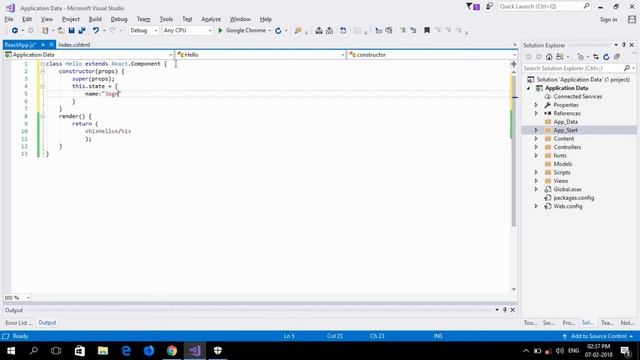This screenshot has height=360, width=640.
Task: Click Add to Source Control
Action: click(x=598, y=336)
